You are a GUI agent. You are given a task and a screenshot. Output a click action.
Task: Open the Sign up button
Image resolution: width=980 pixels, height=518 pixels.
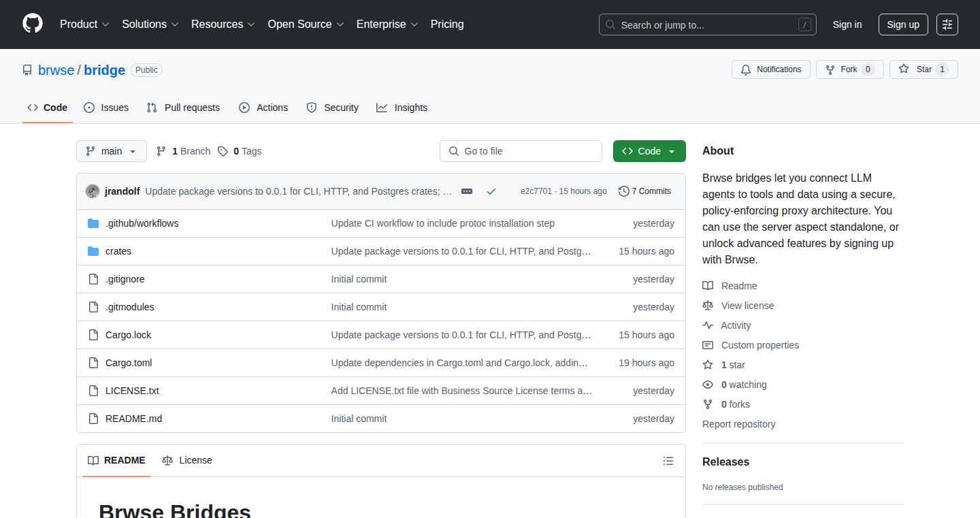(x=903, y=25)
